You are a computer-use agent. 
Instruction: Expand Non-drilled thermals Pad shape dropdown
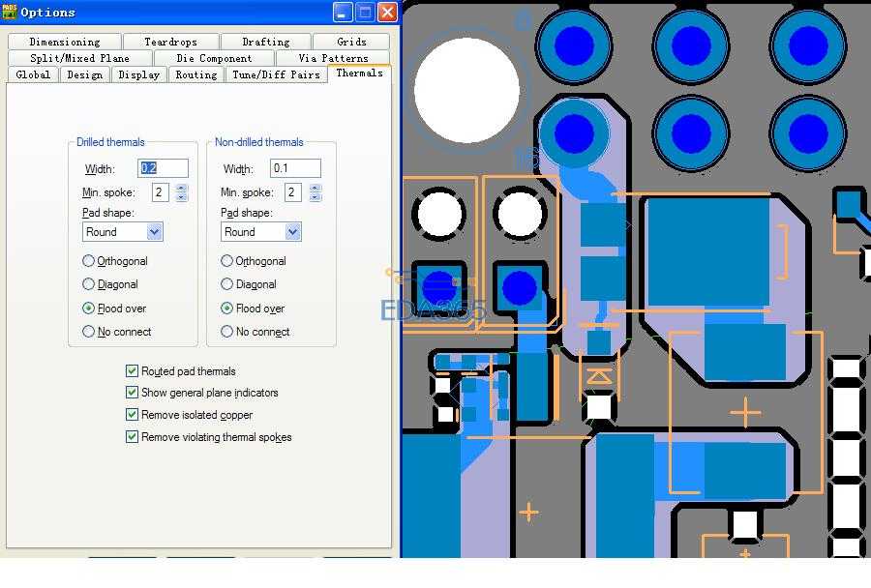pyautogui.click(x=292, y=232)
